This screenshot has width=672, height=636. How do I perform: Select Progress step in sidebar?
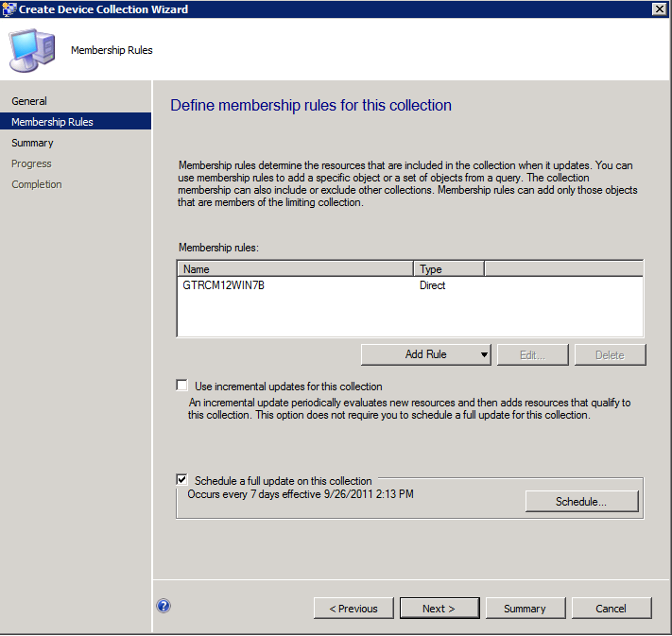(31, 163)
